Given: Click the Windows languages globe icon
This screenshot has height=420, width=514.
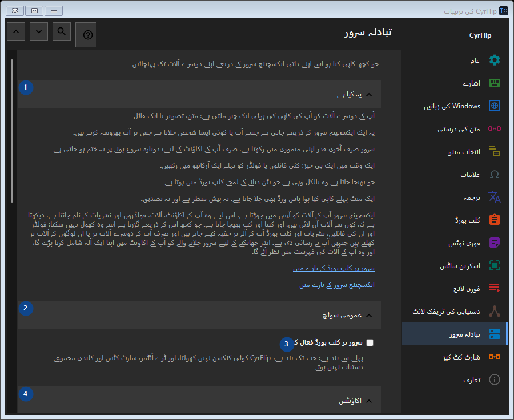Looking at the screenshot, I should (495, 106).
